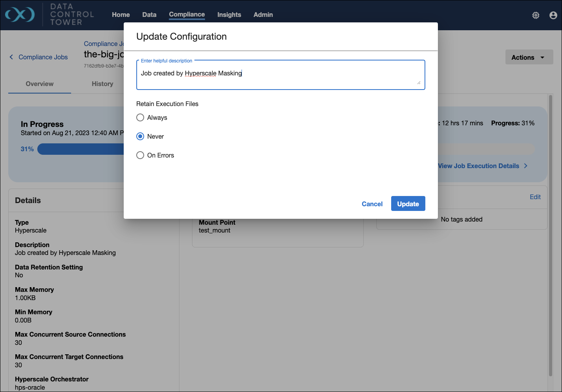Image resolution: width=562 pixels, height=392 pixels.
Task: Click the arrow next to View Job Execution Details
Action: click(x=525, y=166)
